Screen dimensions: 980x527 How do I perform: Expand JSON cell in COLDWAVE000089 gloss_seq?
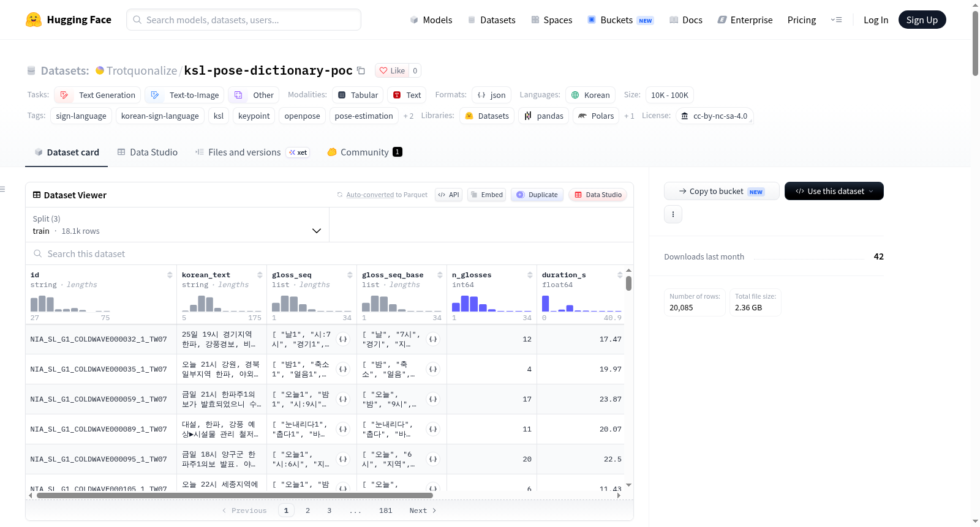tap(343, 429)
